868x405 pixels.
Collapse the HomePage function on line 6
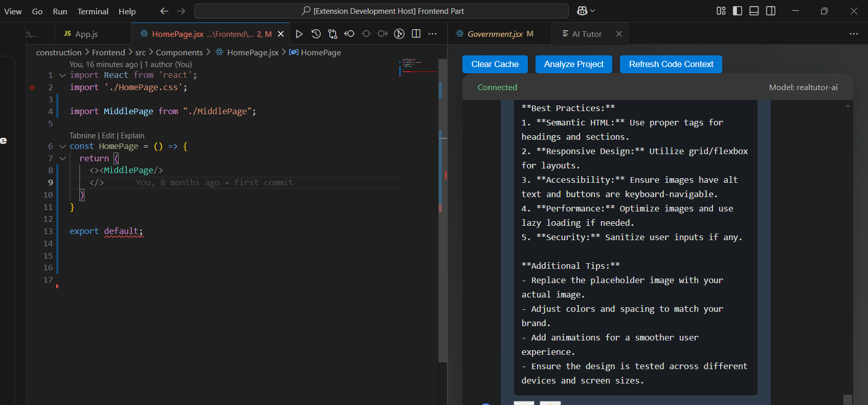coord(62,146)
